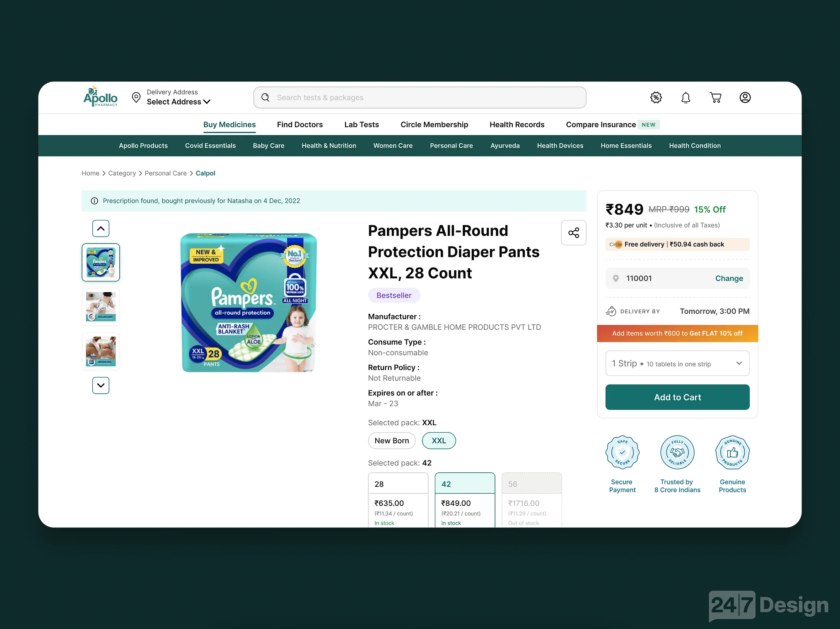Select the XXL pack size

pos(439,441)
